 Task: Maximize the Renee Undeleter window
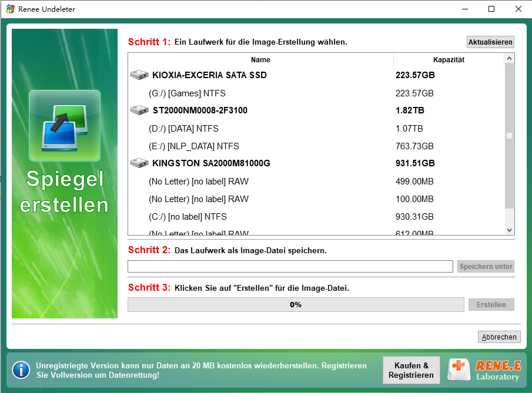(491, 9)
